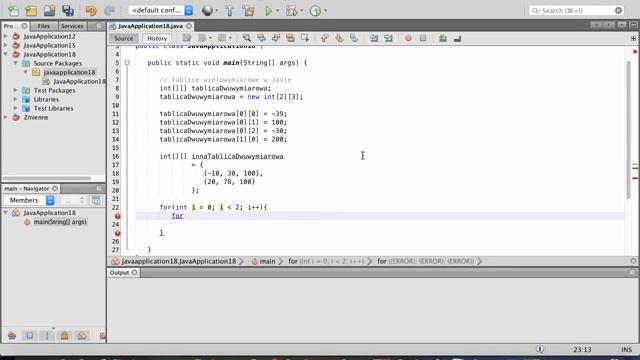This screenshot has height=360, width=640.
Task: Start Macro Recording with red circle
Action: point(408,38)
